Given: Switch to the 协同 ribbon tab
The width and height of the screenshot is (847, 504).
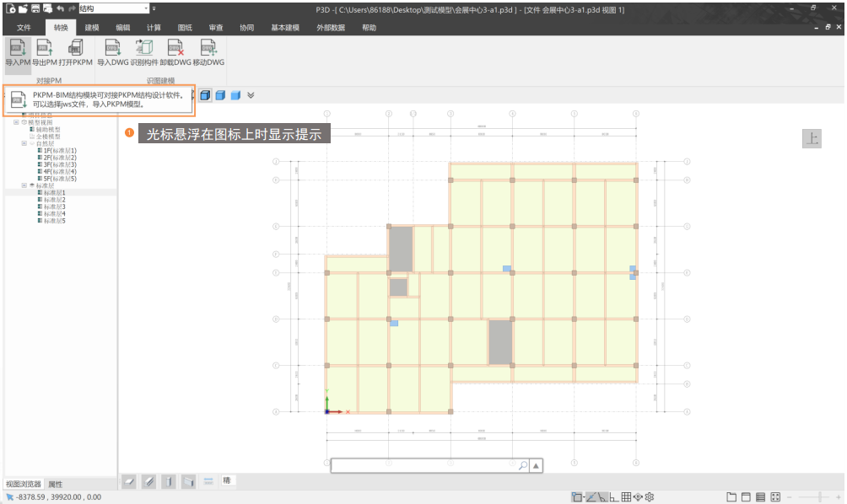Looking at the screenshot, I should 247,28.
